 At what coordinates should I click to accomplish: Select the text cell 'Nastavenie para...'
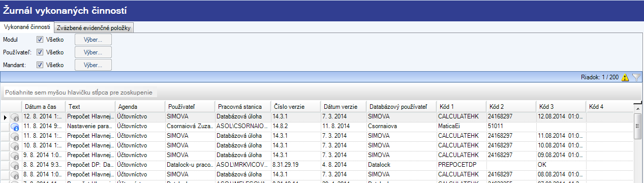pyautogui.click(x=90, y=127)
